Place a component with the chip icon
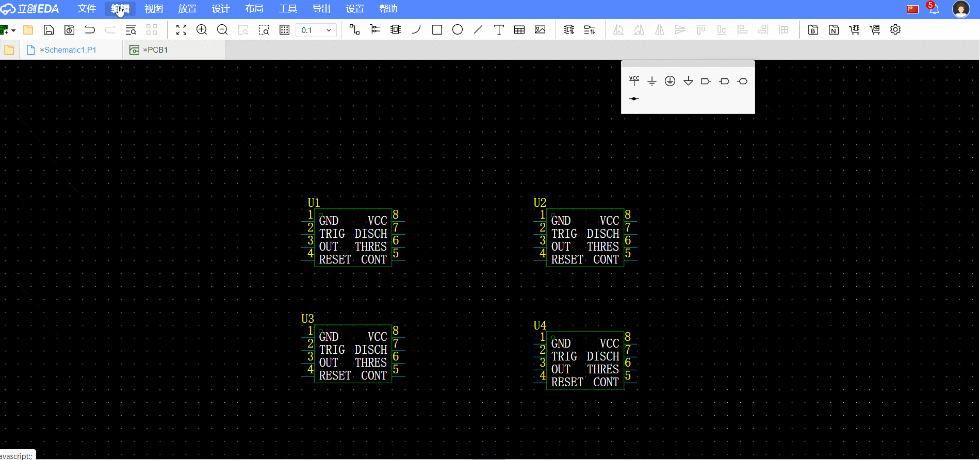Viewport: 980px width, 460px height. point(396,30)
